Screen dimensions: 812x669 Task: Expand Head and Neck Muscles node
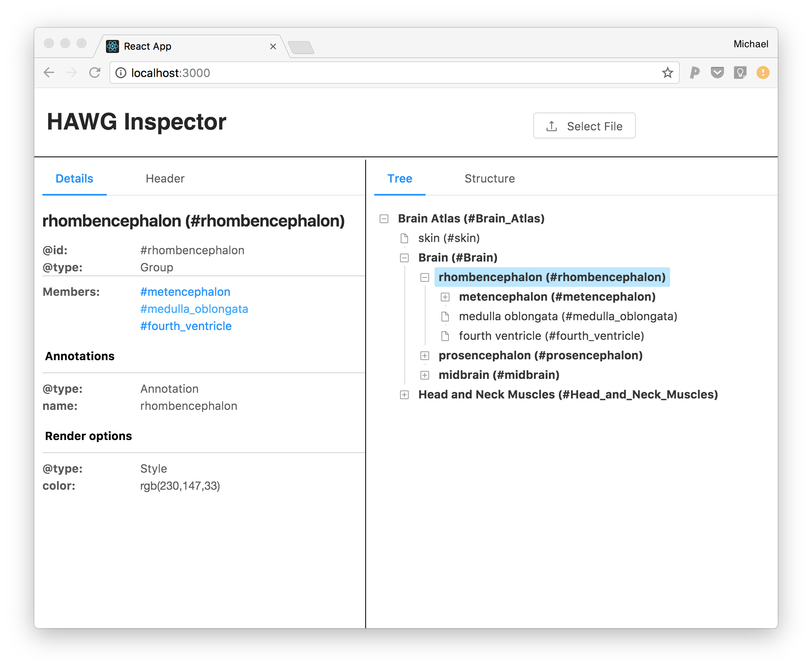(404, 395)
